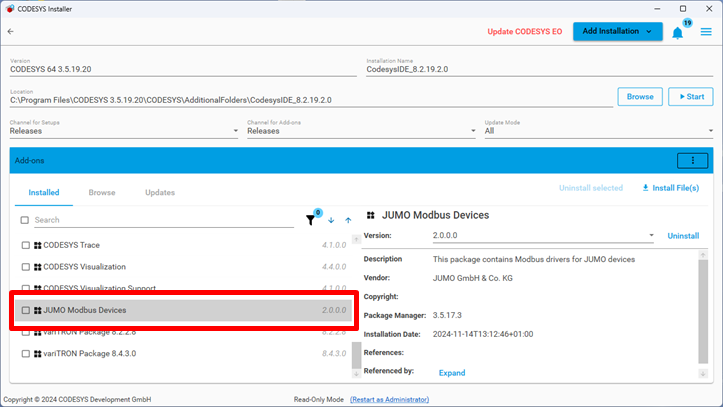The image size is (723, 407).
Task: Switch to the Browse add-ons tab
Action: [x=102, y=193]
